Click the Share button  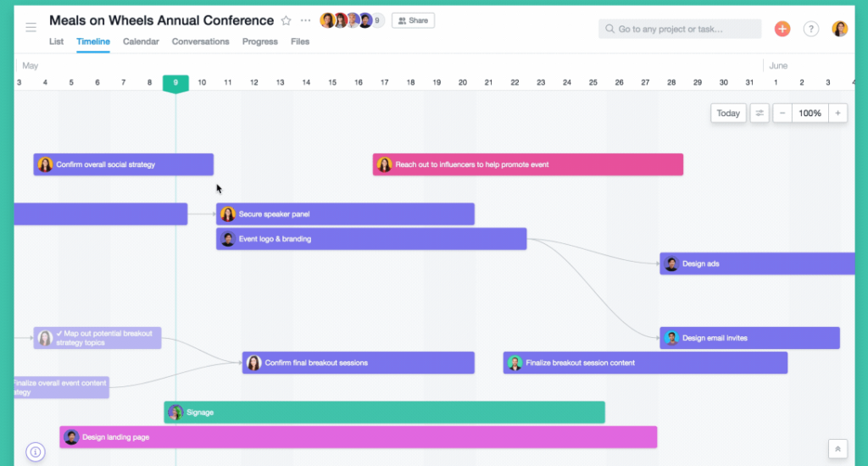coord(413,20)
